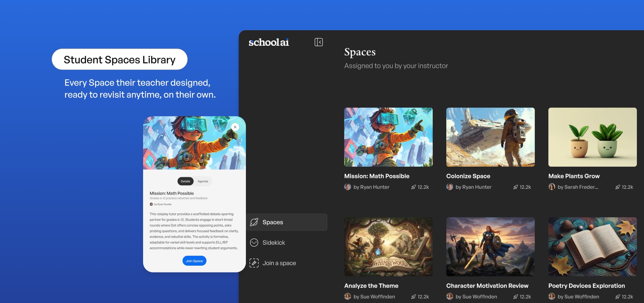Select the open poetry book thumbnail
This screenshot has height=303, width=644.
[592, 247]
